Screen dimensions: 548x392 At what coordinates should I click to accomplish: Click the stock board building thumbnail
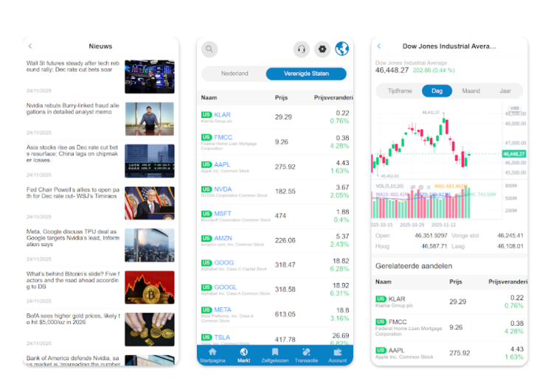tap(150, 161)
